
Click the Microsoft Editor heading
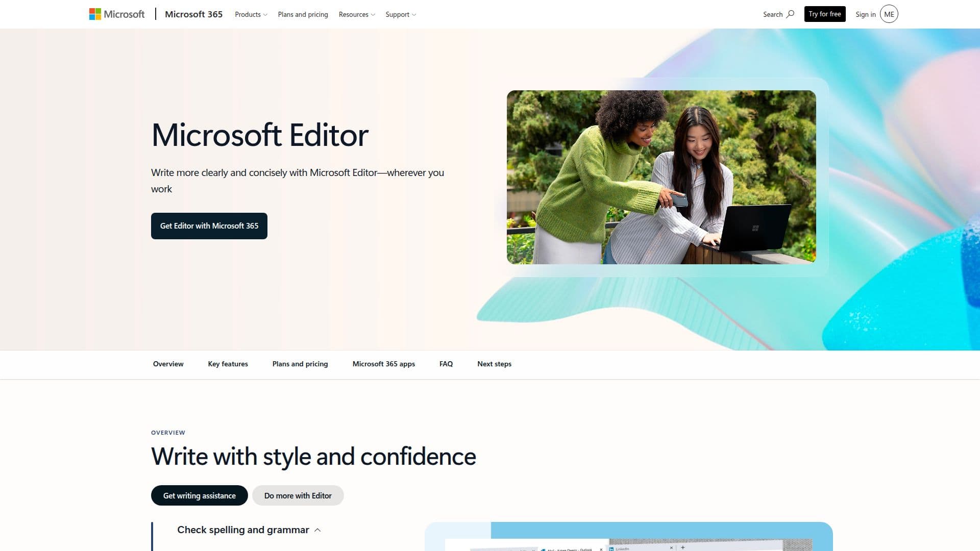(260, 135)
